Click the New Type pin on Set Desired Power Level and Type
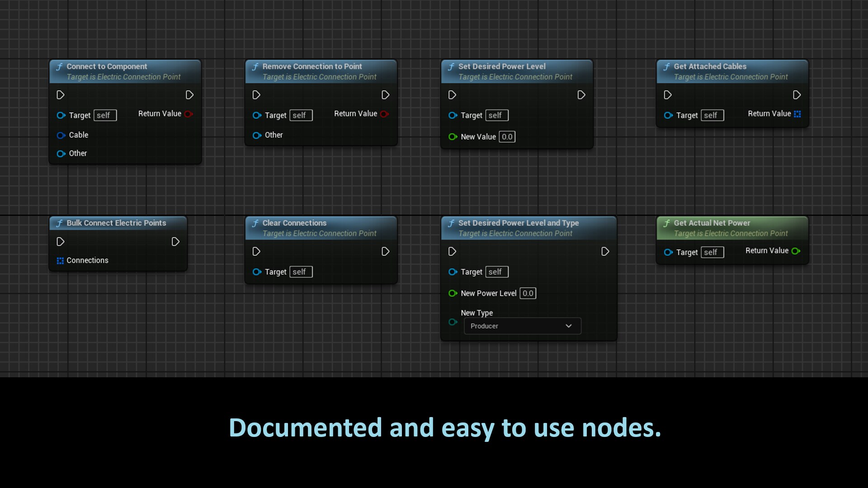 453,322
